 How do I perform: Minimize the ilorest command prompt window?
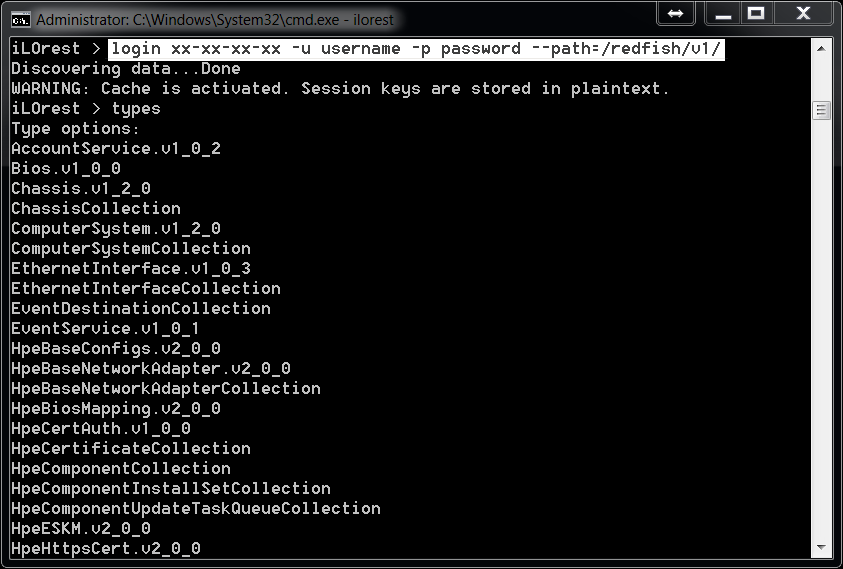click(722, 14)
